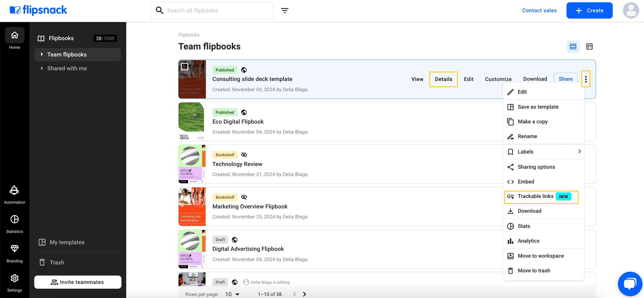Viewport: 644px width, 298px height.
Task: Open the Branding section
Action: tap(14, 252)
